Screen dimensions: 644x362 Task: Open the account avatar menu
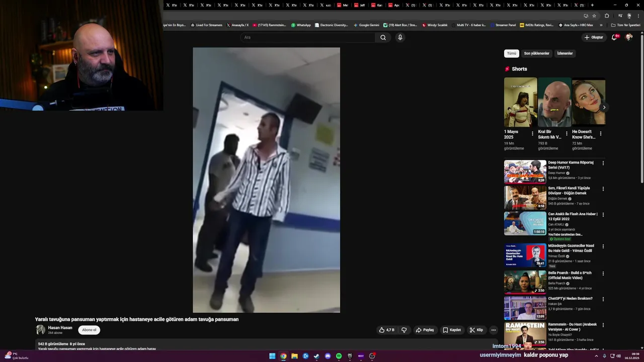coord(628,37)
